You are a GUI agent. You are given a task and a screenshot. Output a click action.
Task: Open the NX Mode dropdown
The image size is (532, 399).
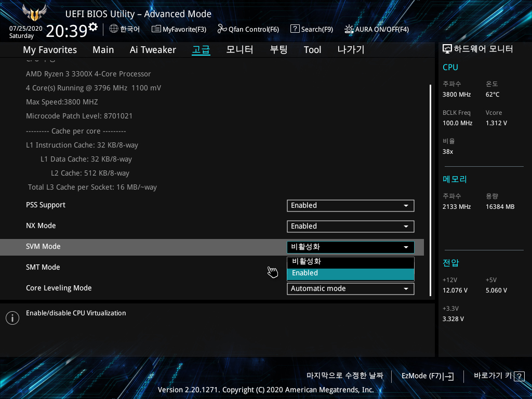click(x=351, y=227)
